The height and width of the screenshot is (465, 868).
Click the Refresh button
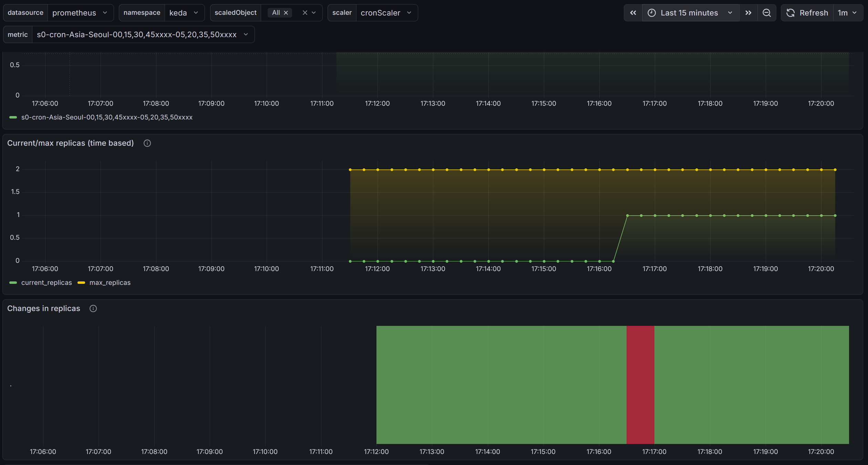[814, 13]
